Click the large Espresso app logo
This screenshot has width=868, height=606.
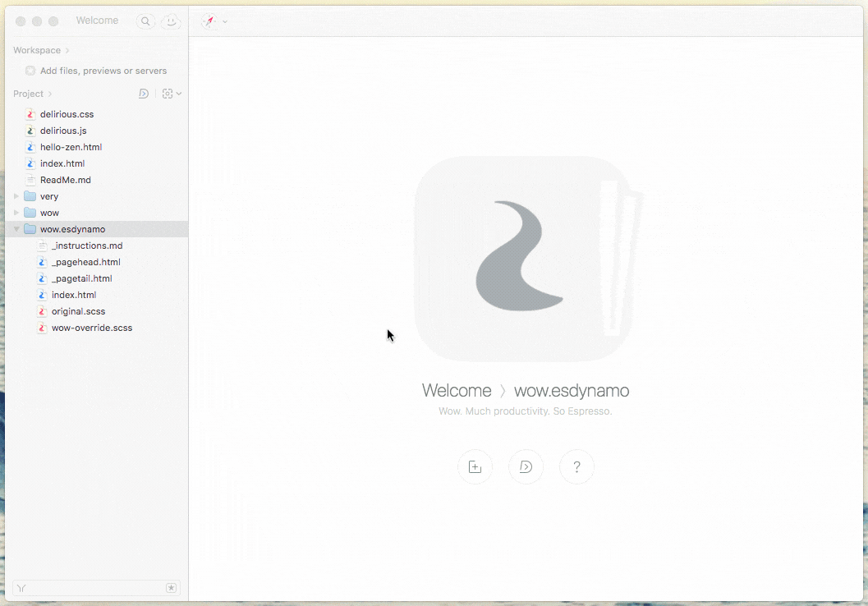pyautogui.click(x=526, y=259)
